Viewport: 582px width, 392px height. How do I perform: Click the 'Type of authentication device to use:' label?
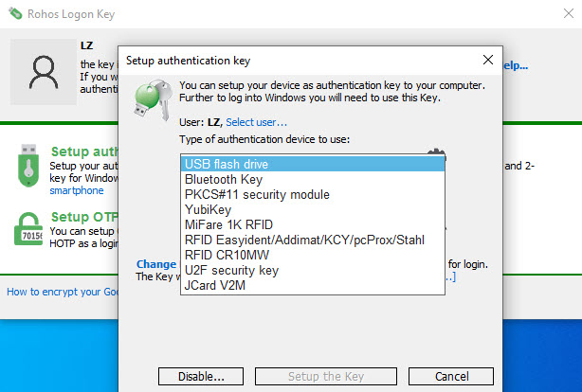pyautogui.click(x=264, y=139)
